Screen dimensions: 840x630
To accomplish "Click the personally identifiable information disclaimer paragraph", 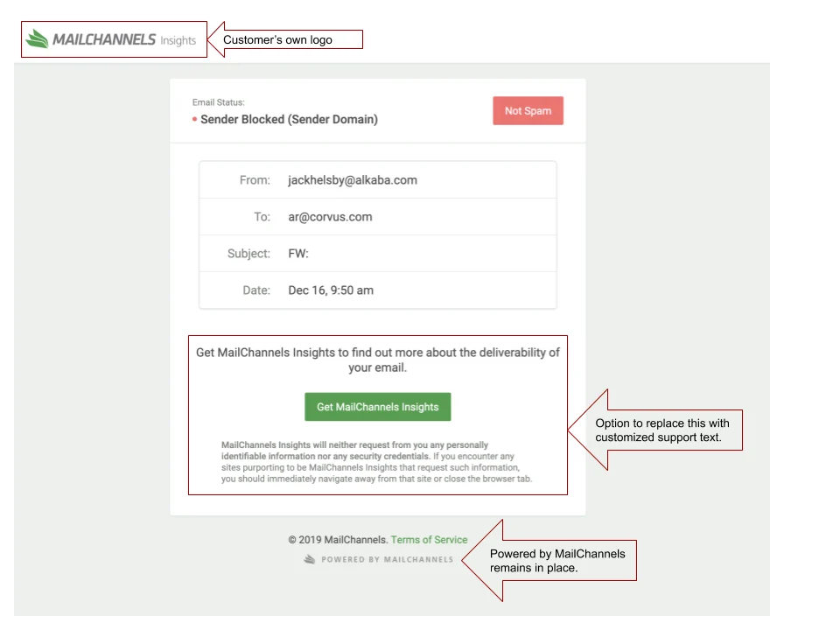I will point(376,462).
